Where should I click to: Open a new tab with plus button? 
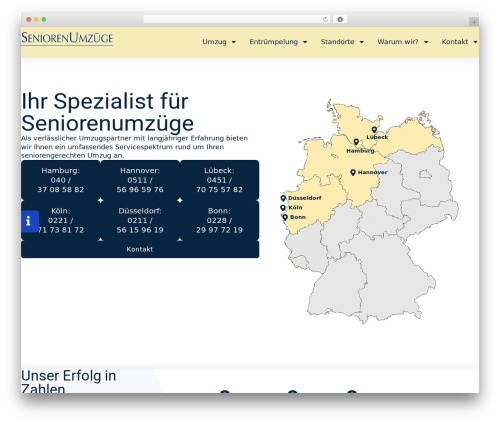[x=474, y=22]
